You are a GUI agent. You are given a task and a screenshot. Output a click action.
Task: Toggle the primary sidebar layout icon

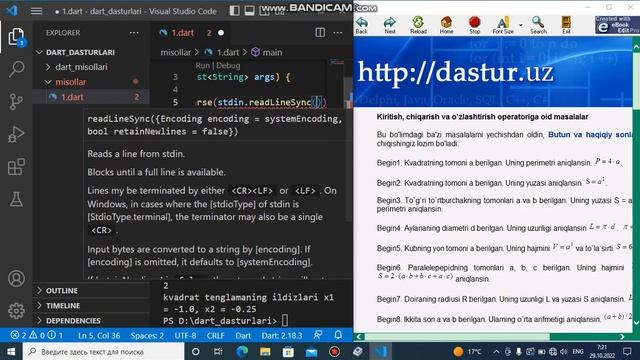coord(235,11)
